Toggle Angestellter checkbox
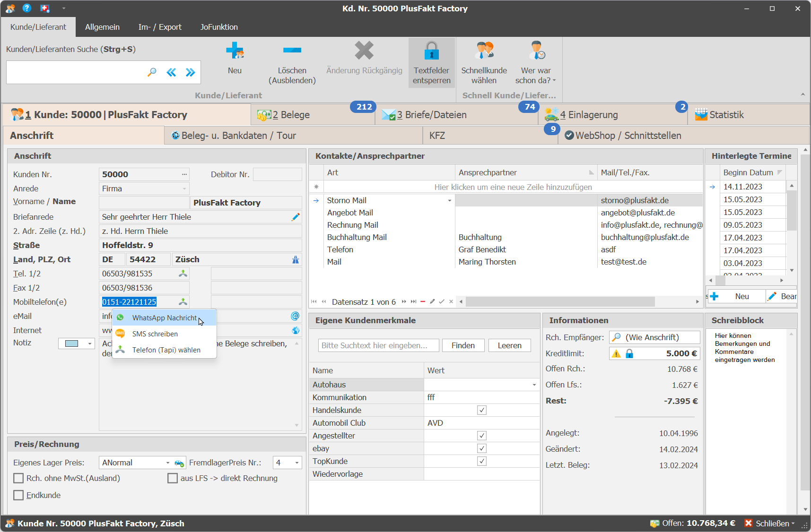This screenshot has width=811, height=532. (482, 436)
